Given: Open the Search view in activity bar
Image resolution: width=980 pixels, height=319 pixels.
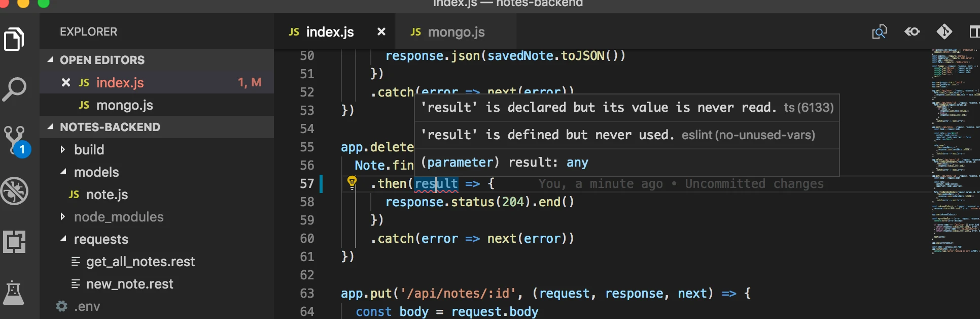Looking at the screenshot, I should tap(14, 89).
